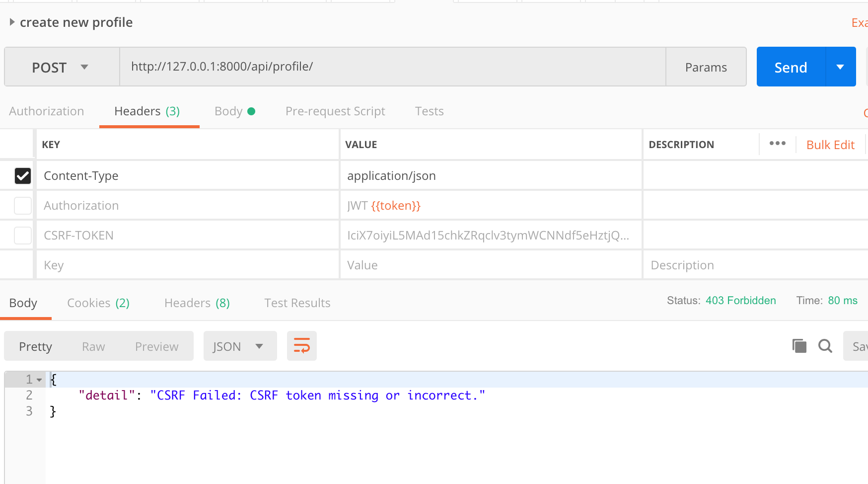Open the headers ellipsis options menu

(777, 144)
